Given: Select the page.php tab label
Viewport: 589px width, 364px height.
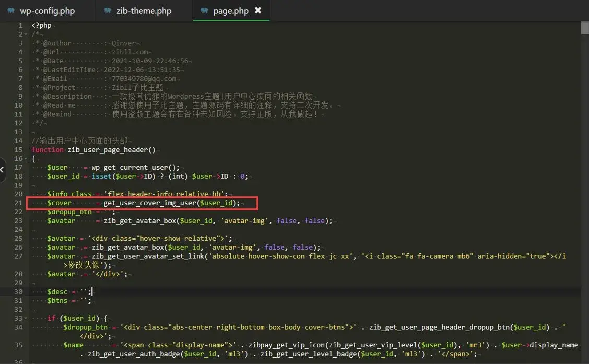Looking at the screenshot, I should point(231,10).
